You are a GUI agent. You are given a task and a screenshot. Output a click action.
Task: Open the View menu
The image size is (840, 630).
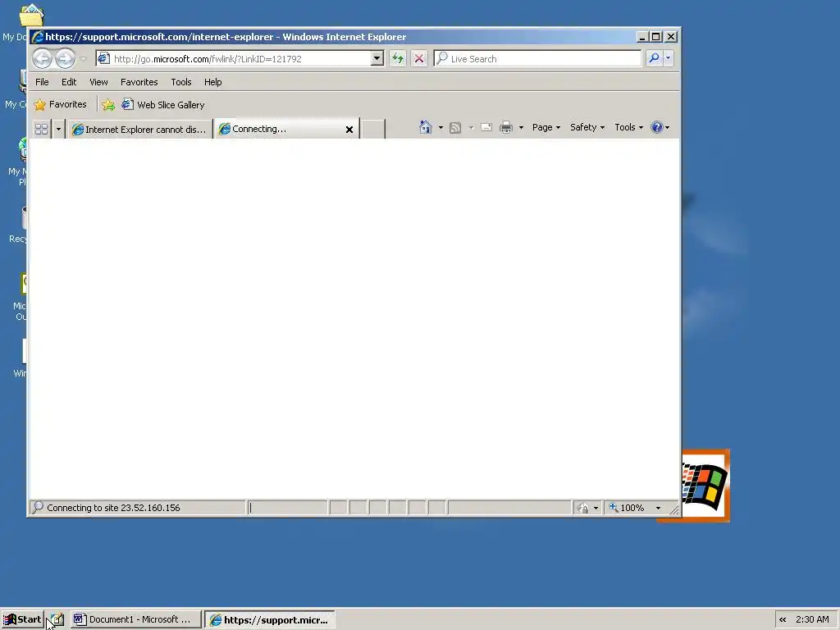click(x=98, y=82)
